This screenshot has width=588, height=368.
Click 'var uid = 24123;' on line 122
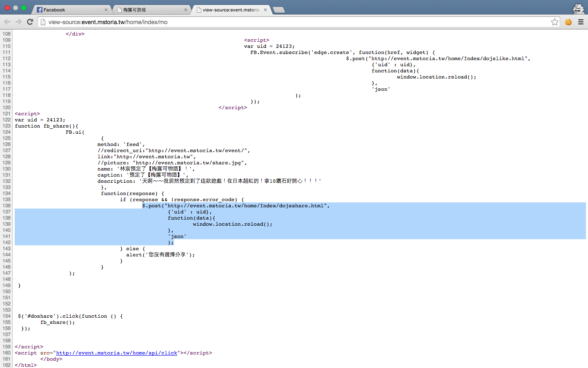pos(40,120)
